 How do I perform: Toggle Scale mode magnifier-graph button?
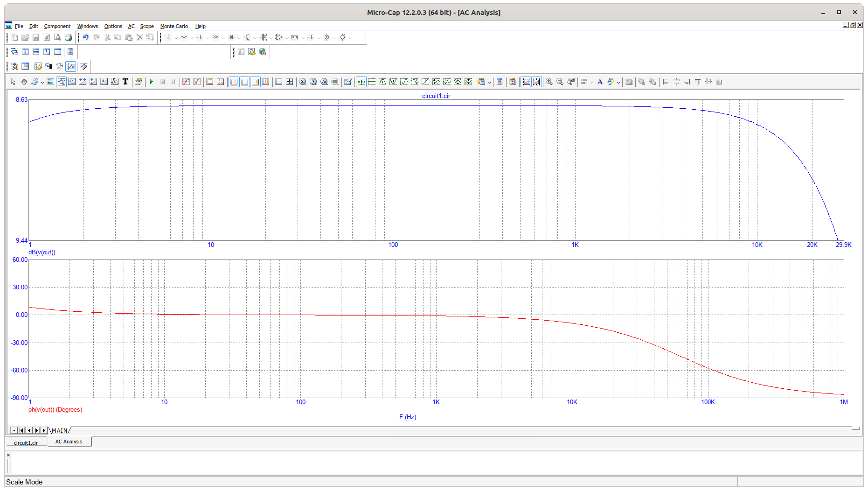(x=61, y=82)
